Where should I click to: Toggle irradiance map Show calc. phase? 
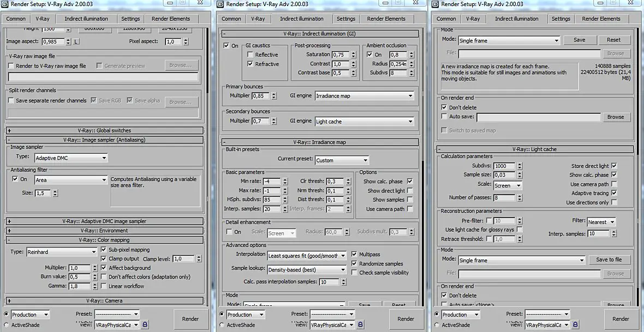coord(410,181)
